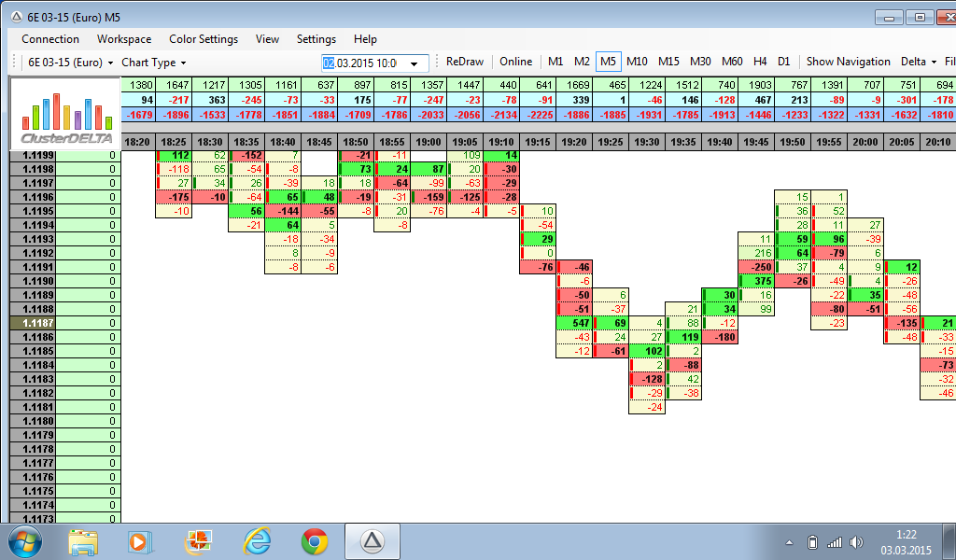Click the cluster cell with value -250
956x560 pixels.
[756, 267]
